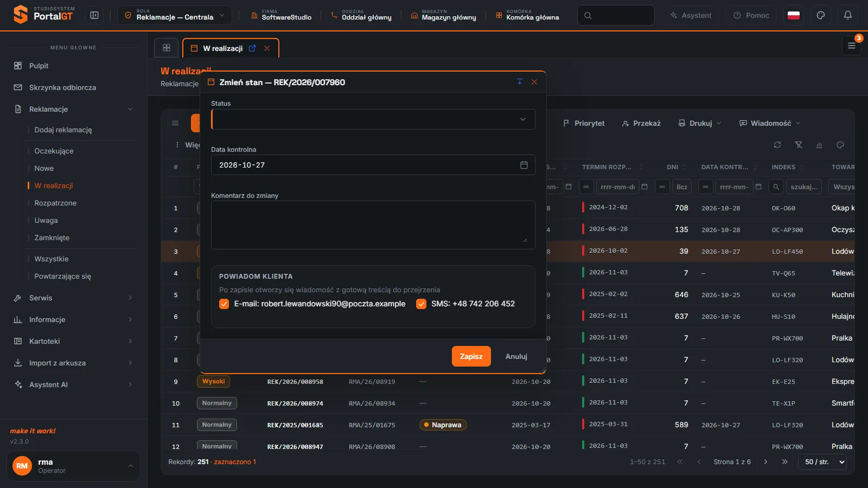This screenshot has height=488, width=868.
Task: Expand the Drukuj dropdown
Action: pyautogui.click(x=700, y=123)
